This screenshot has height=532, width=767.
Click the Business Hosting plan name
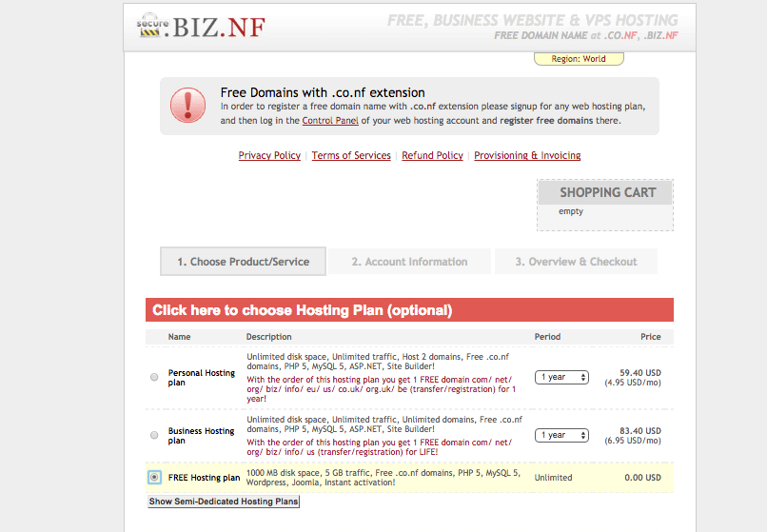click(x=202, y=436)
